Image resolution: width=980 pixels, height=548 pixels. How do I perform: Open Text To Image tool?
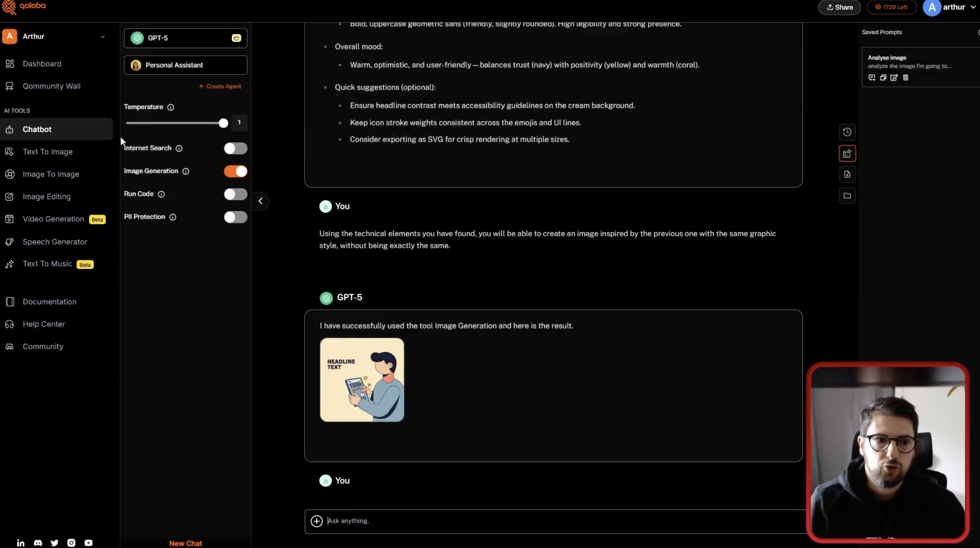[x=48, y=152]
